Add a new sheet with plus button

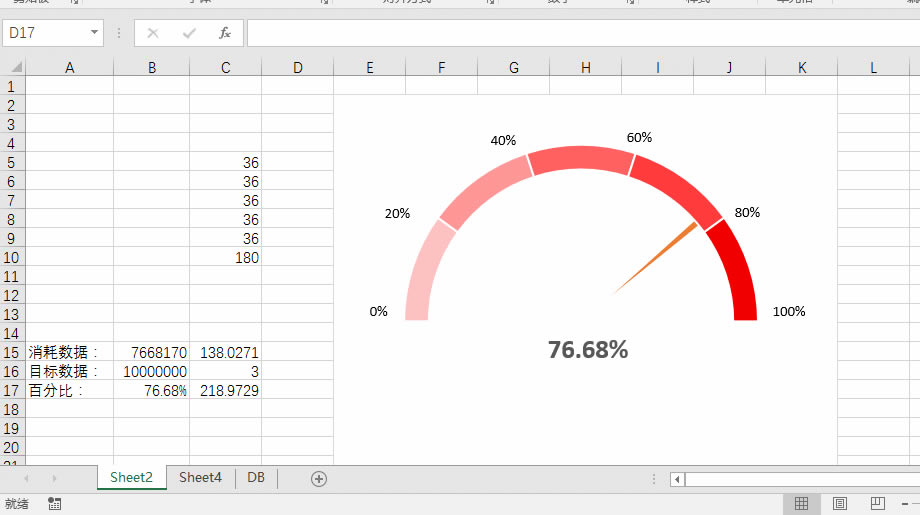click(319, 479)
